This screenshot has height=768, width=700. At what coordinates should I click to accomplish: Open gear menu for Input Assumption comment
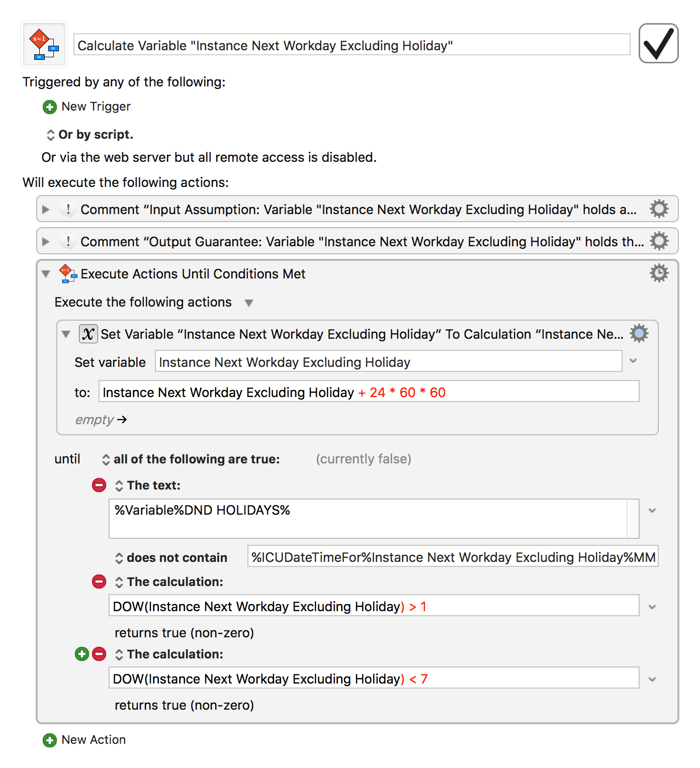(659, 209)
